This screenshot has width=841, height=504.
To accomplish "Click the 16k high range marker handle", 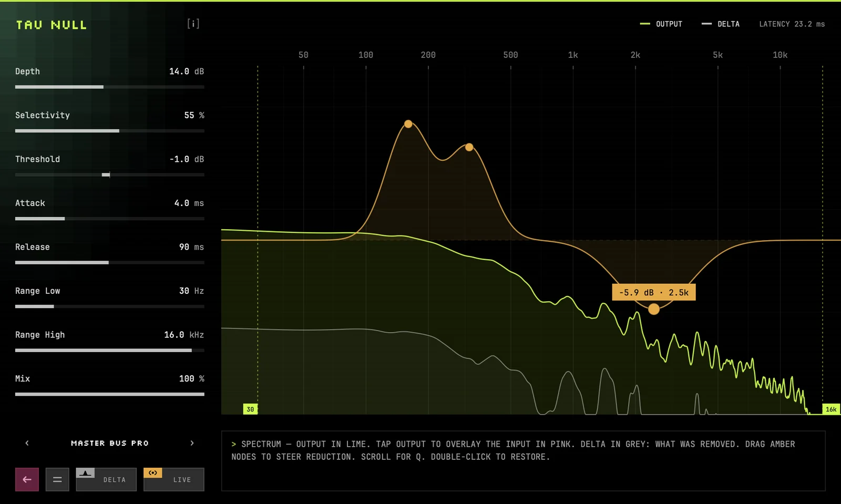I will pos(831,409).
